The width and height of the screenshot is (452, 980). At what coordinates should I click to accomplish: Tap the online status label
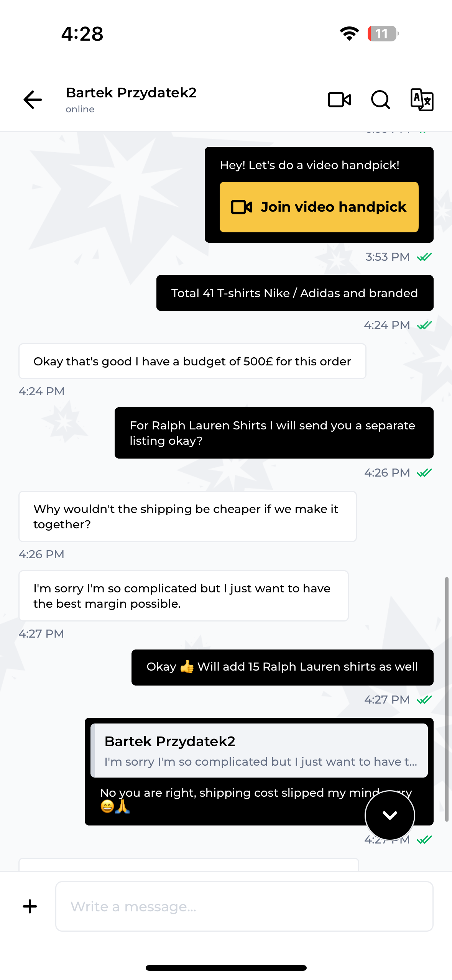tap(80, 110)
